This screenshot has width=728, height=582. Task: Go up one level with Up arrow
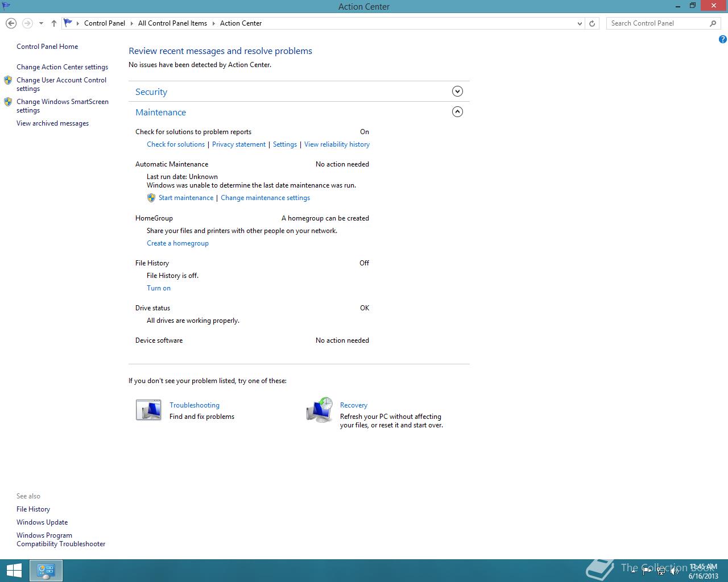53,23
